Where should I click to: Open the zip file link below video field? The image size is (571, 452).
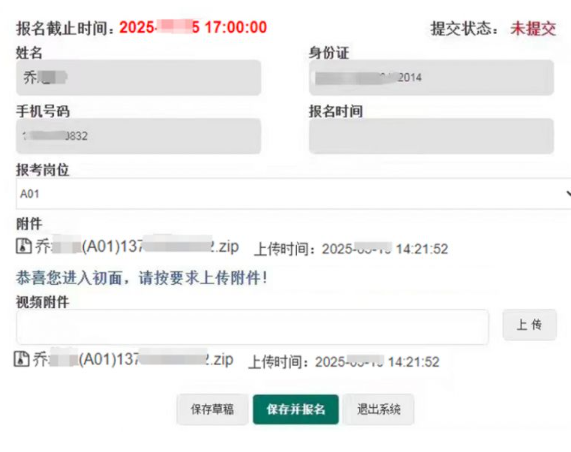pyautogui.click(x=133, y=359)
